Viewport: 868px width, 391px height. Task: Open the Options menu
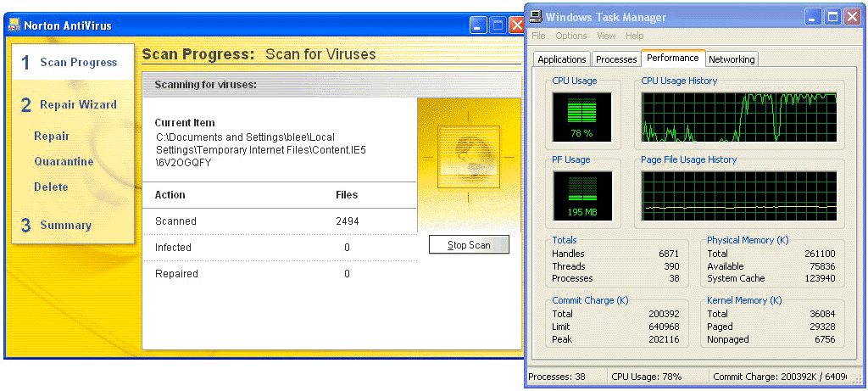point(571,36)
